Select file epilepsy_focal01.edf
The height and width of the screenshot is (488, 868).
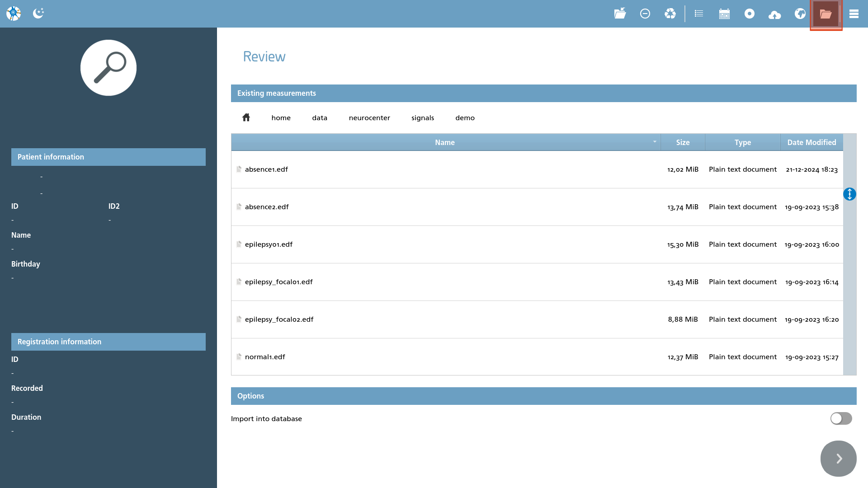point(537,282)
